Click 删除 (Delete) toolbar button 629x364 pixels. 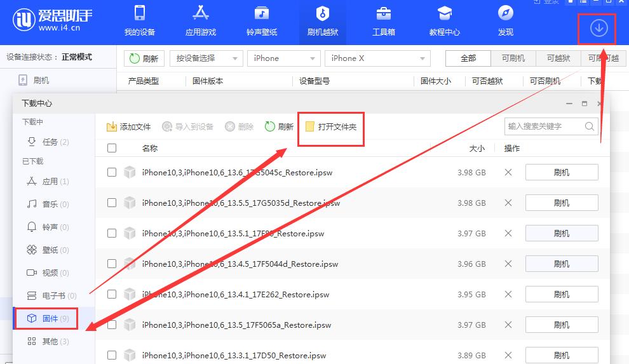pyautogui.click(x=239, y=126)
